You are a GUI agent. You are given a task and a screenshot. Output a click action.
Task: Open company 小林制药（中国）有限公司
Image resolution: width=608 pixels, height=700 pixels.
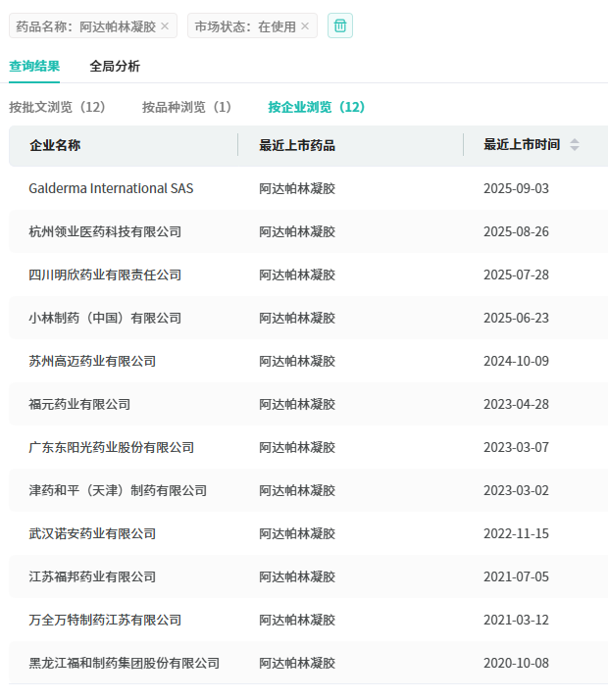coord(105,318)
